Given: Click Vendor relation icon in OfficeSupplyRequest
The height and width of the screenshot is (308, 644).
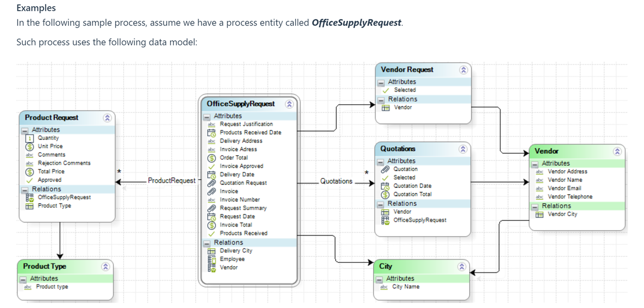Looking at the screenshot, I should click(211, 268).
